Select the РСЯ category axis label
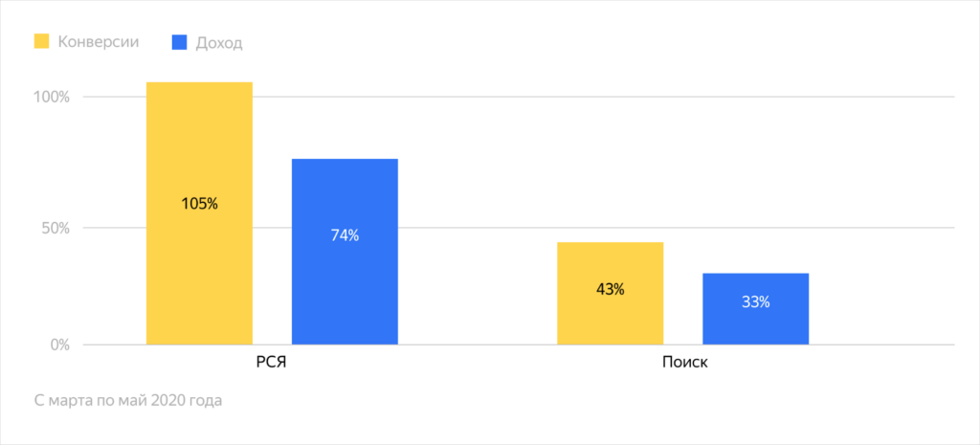The height and width of the screenshot is (445, 980). pyautogui.click(x=272, y=364)
